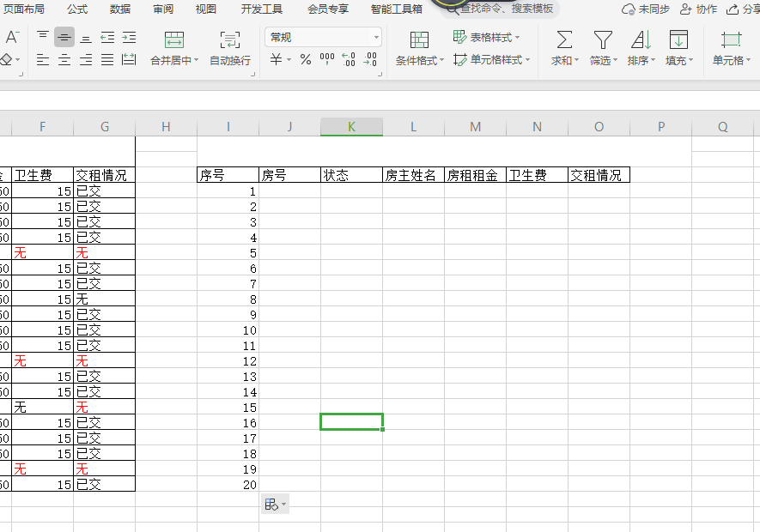Viewport: 760px width, 532px height.
Task: Click the cell with serial number 12
Action: point(228,361)
